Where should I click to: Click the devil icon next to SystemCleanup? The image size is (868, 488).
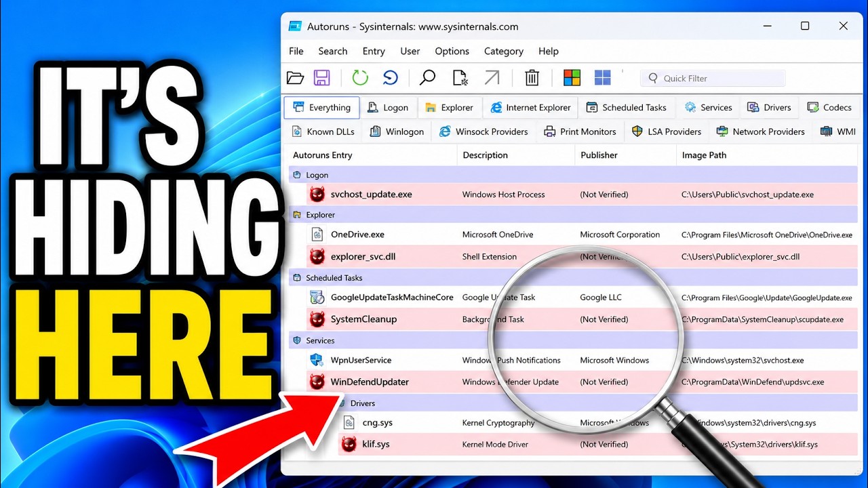317,319
